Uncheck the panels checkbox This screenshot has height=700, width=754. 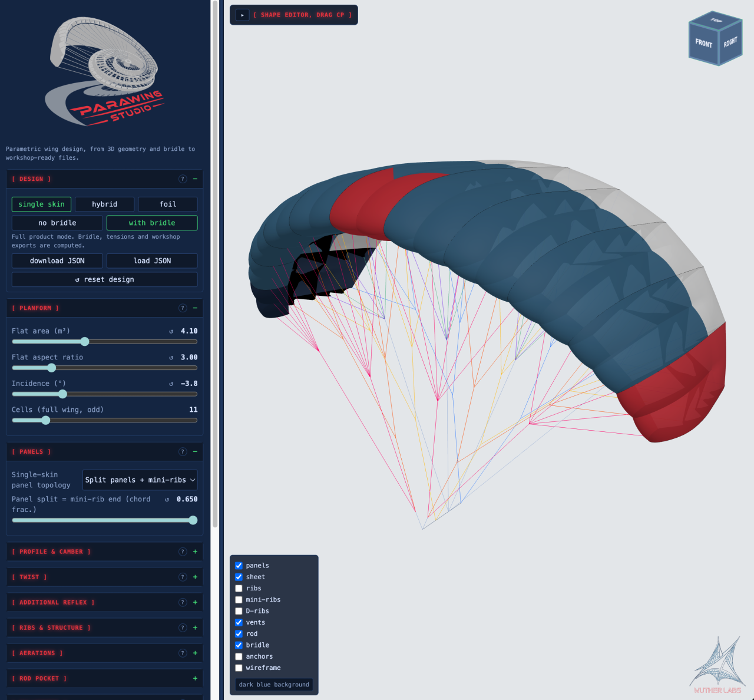(239, 566)
